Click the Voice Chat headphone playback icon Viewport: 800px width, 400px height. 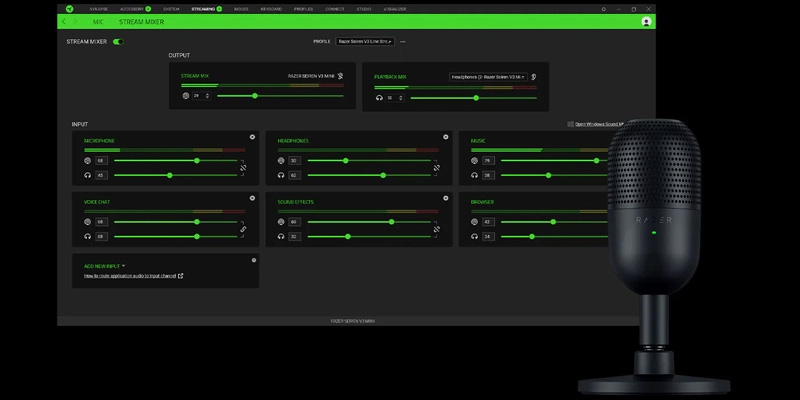[89, 237]
